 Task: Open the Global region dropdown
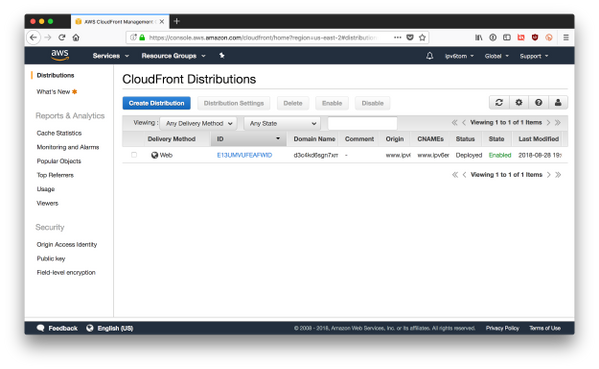coord(497,56)
